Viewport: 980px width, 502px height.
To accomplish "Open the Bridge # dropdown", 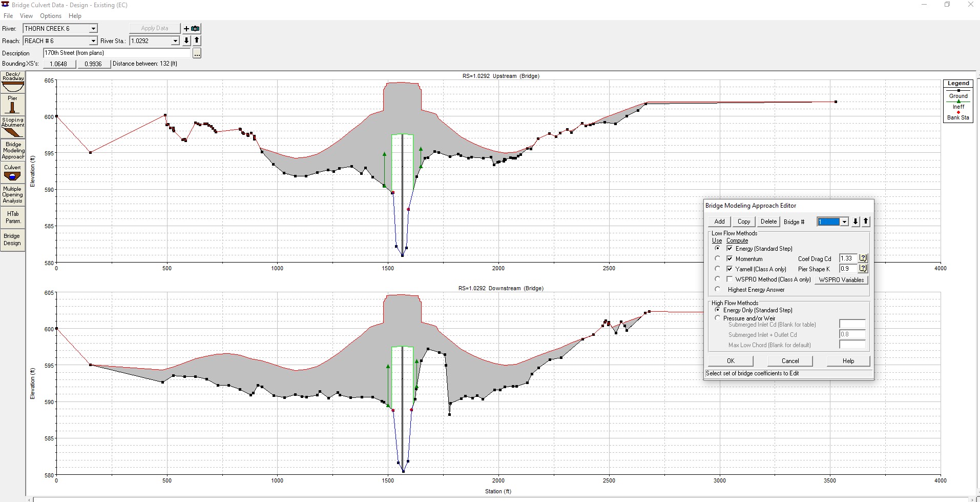I will (844, 222).
